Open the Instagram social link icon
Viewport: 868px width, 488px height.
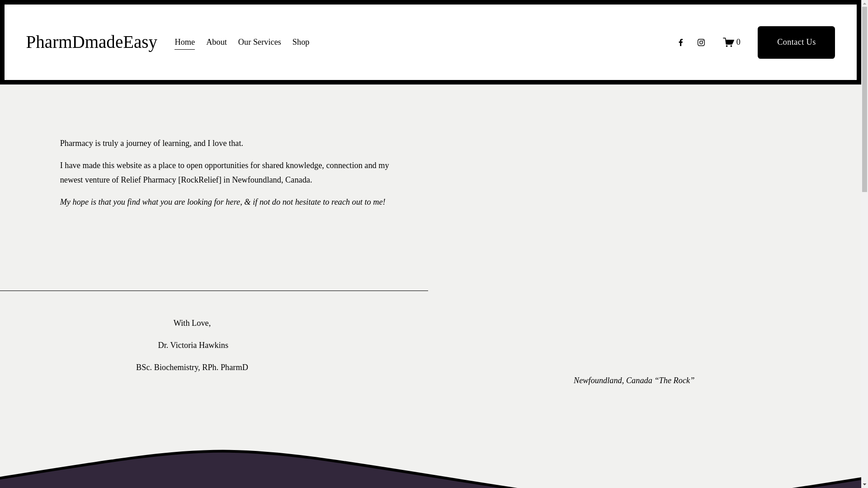[701, 42]
